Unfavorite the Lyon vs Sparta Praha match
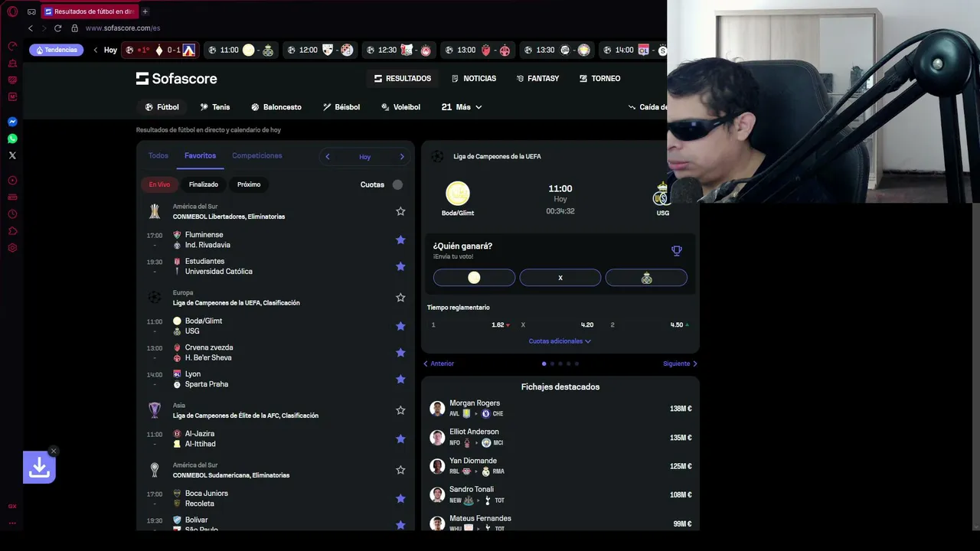 (x=400, y=379)
